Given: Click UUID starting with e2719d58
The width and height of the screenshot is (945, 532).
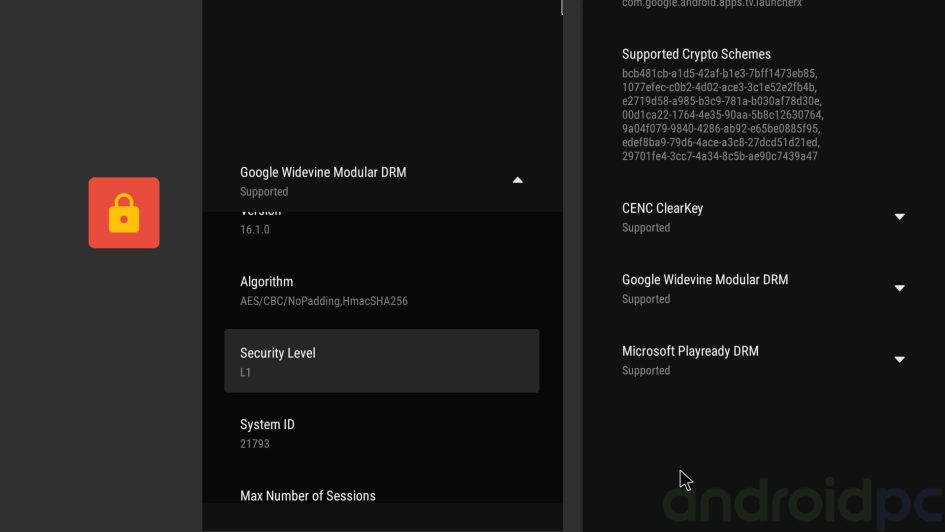Looking at the screenshot, I should pyautogui.click(x=721, y=101).
